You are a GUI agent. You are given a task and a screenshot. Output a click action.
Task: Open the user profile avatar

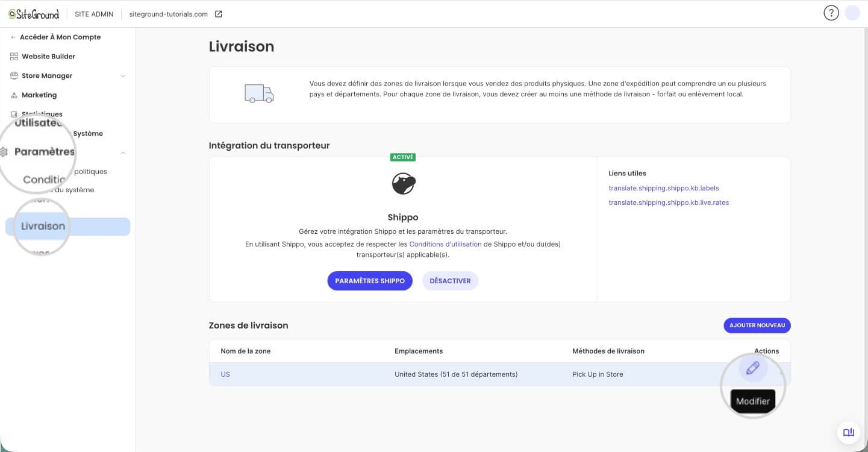coord(852,13)
